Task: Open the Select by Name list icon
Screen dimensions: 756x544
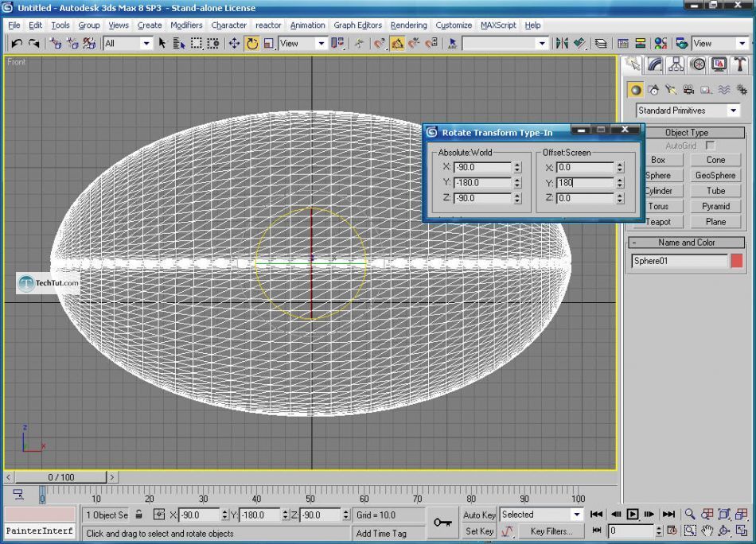Action: 179,44
